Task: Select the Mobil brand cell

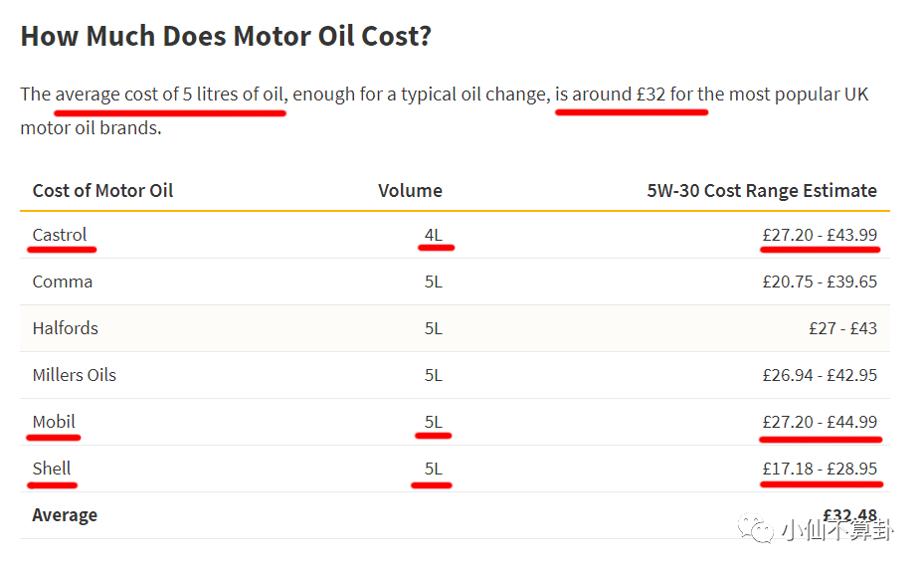Action: point(54,422)
